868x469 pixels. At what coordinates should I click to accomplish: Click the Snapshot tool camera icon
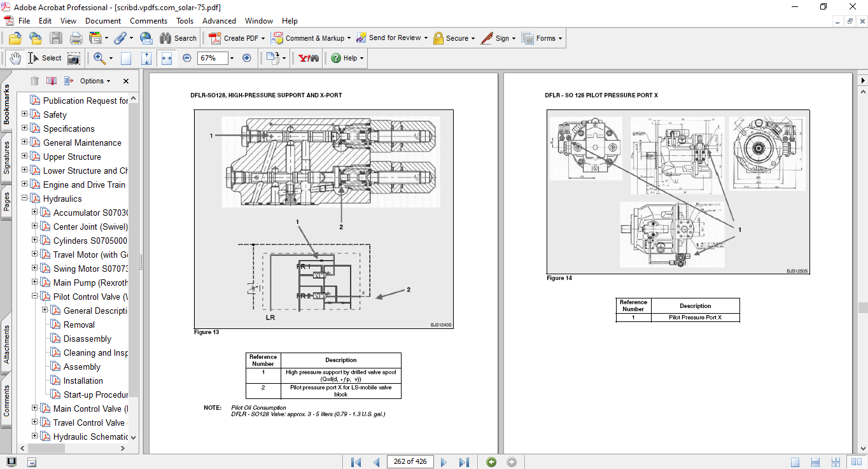[74, 58]
